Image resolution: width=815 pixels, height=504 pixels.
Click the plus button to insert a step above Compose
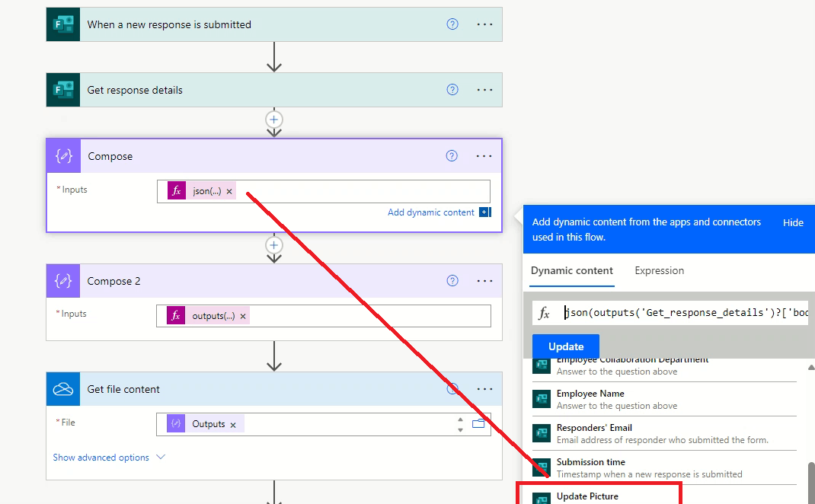273,119
